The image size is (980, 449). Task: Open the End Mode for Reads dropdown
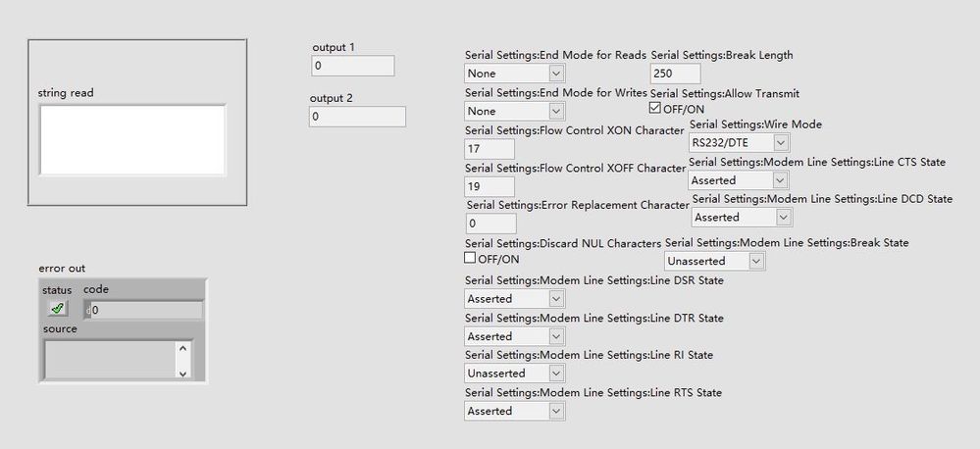[x=556, y=74]
